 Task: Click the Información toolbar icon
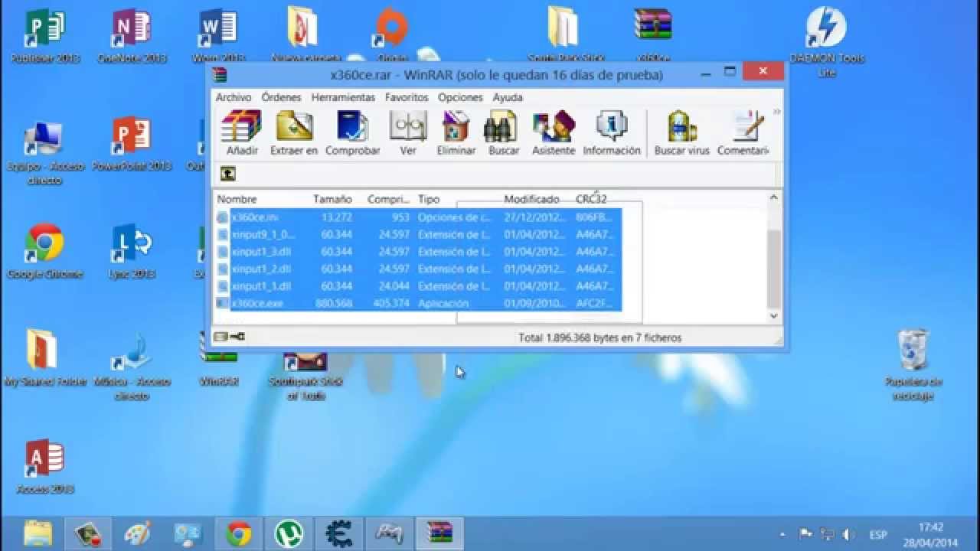coord(612,133)
